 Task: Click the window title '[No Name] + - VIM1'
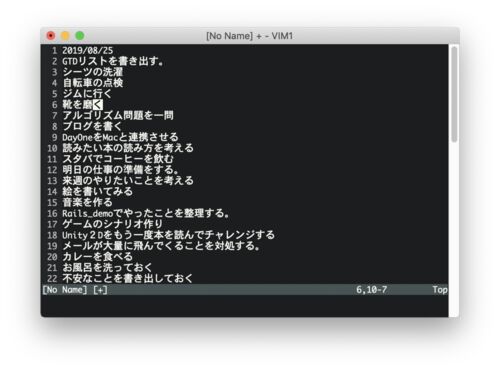tap(250, 36)
